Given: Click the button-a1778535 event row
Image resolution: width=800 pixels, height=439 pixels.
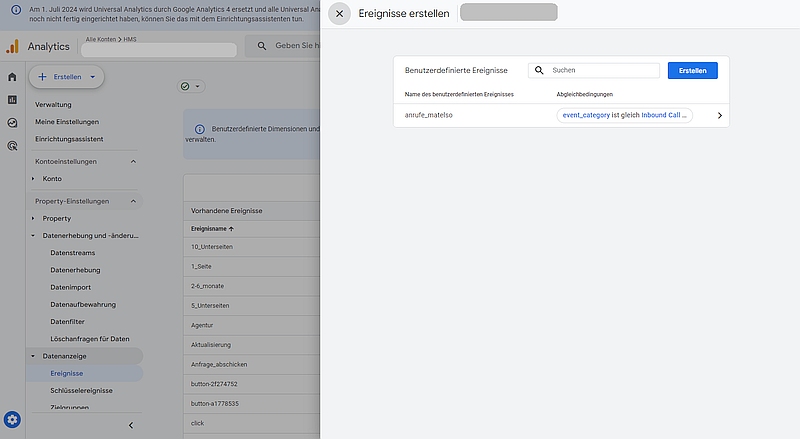Looking at the screenshot, I should coord(252,403).
